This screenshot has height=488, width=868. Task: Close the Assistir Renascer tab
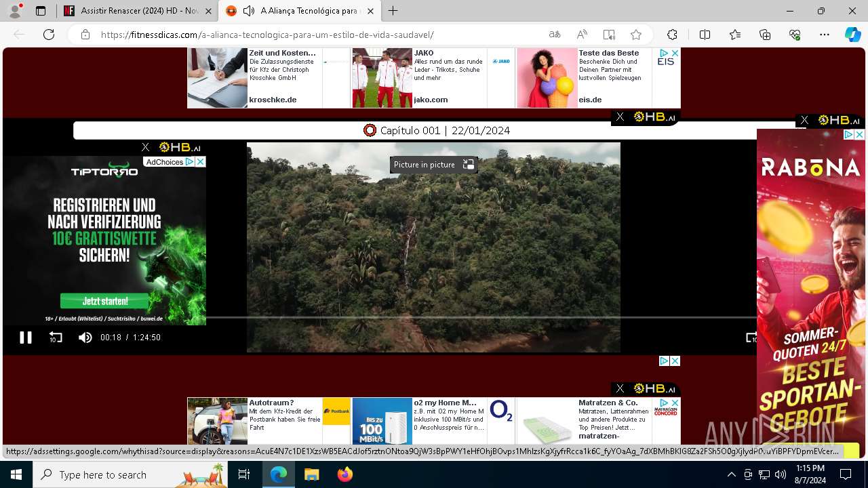tap(209, 11)
